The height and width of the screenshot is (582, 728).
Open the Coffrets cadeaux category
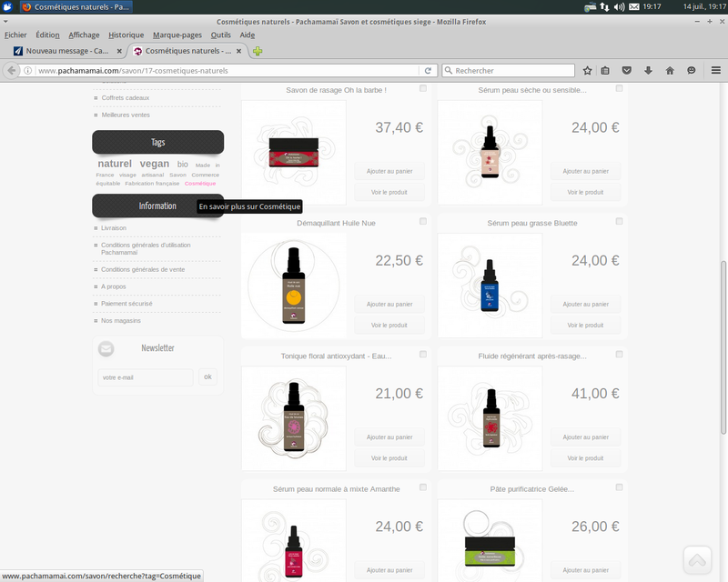pos(126,98)
